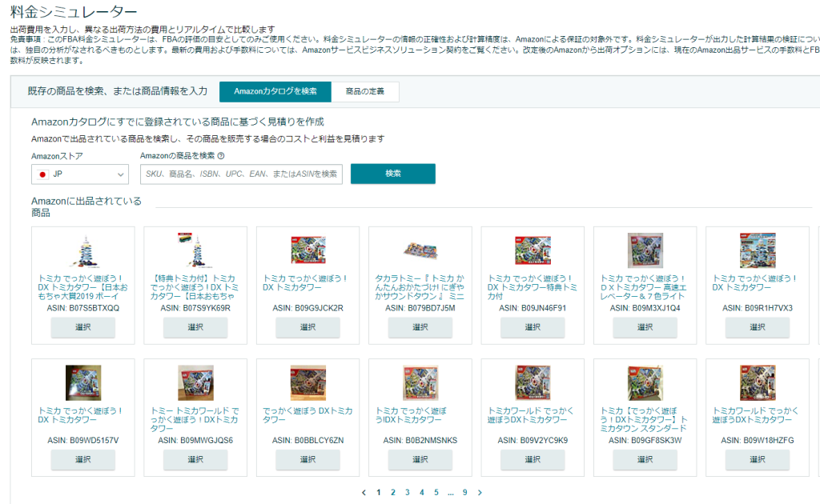This screenshot has width=820, height=504.
Task: Open thumbnail image of ASIN B09WD5157V
Action: tap(83, 383)
